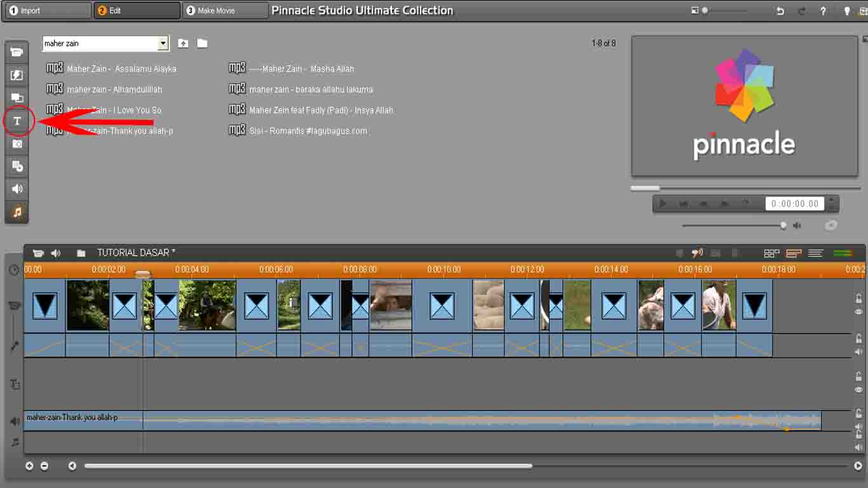
Task: Click the light bulb tips icon
Action: pyautogui.click(x=846, y=11)
